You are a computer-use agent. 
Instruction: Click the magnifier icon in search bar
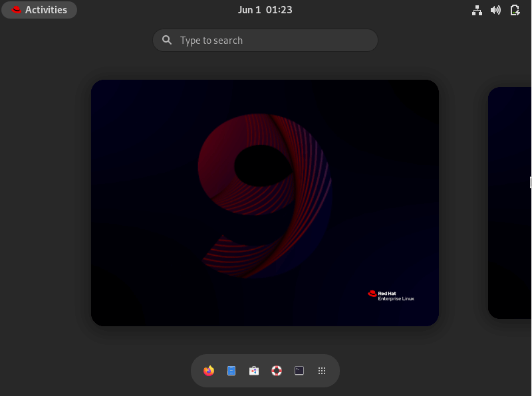pos(167,41)
